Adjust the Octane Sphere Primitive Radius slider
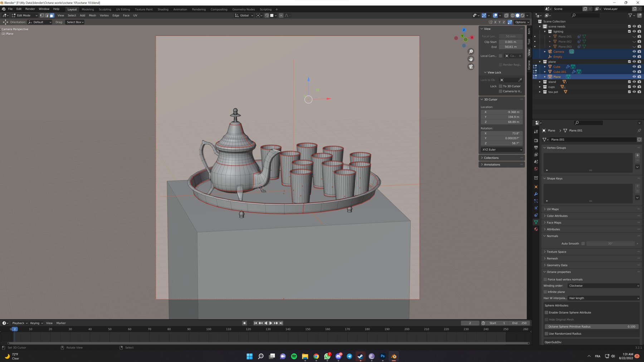Image resolution: width=644 pixels, height=362 pixels. [x=591, y=326]
